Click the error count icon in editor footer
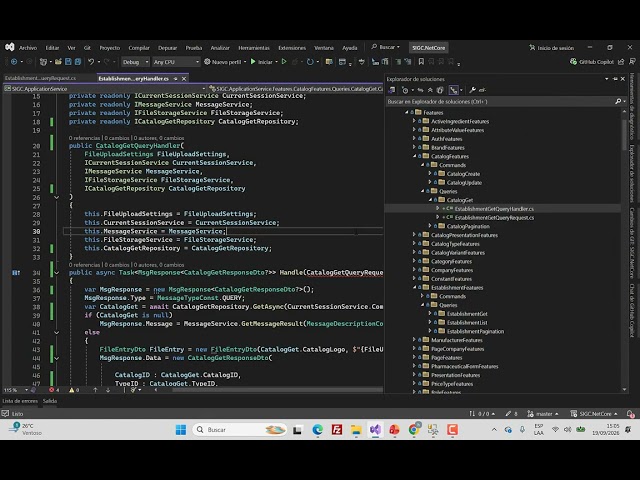The width and height of the screenshot is (640, 480). [x=51, y=390]
